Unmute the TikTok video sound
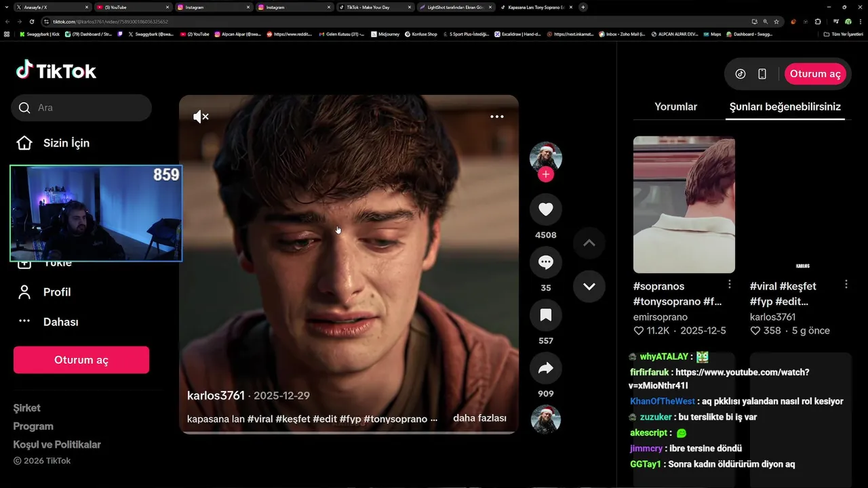Image resolution: width=868 pixels, height=488 pixels. 201,117
